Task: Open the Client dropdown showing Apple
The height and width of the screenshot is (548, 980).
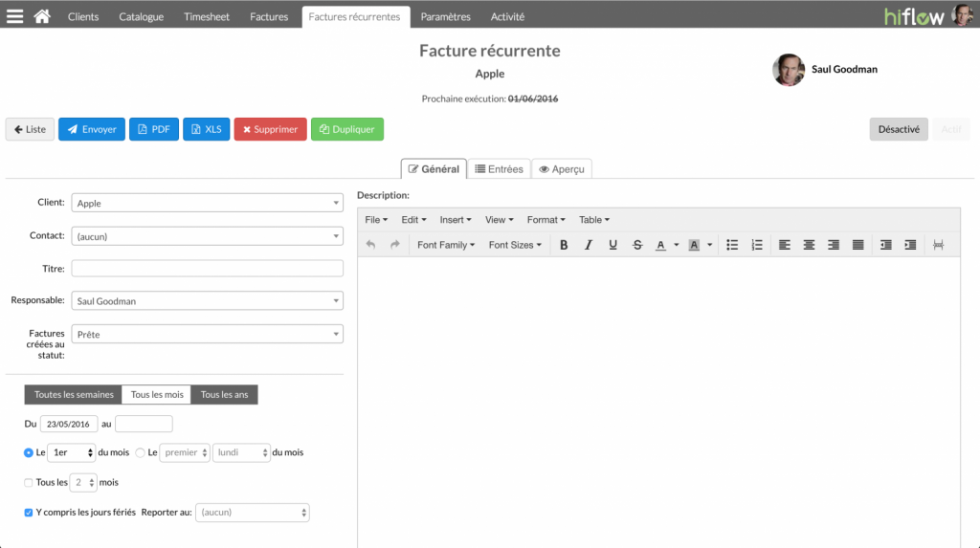Action: pyautogui.click(x=207, y=203)
